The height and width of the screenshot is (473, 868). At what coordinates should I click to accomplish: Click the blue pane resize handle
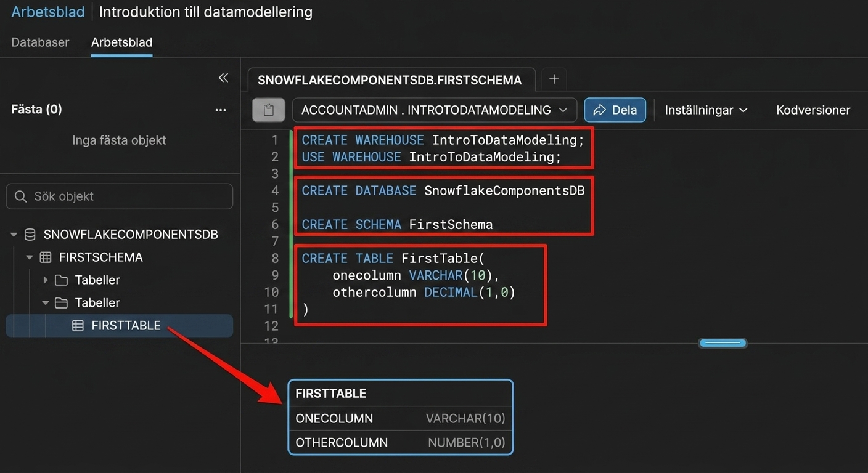click(x=723, y=343)
